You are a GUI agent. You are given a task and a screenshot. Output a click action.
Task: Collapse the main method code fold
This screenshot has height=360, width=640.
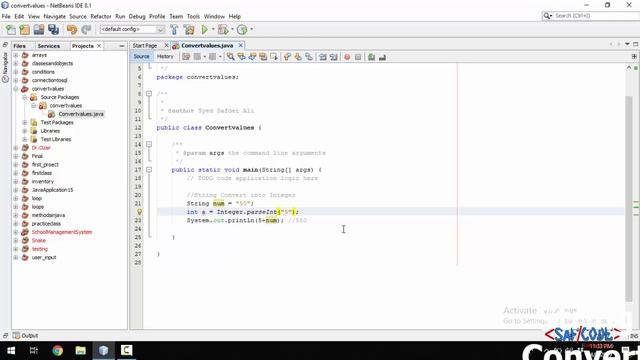pyautogui.click(x=149, y=170)
